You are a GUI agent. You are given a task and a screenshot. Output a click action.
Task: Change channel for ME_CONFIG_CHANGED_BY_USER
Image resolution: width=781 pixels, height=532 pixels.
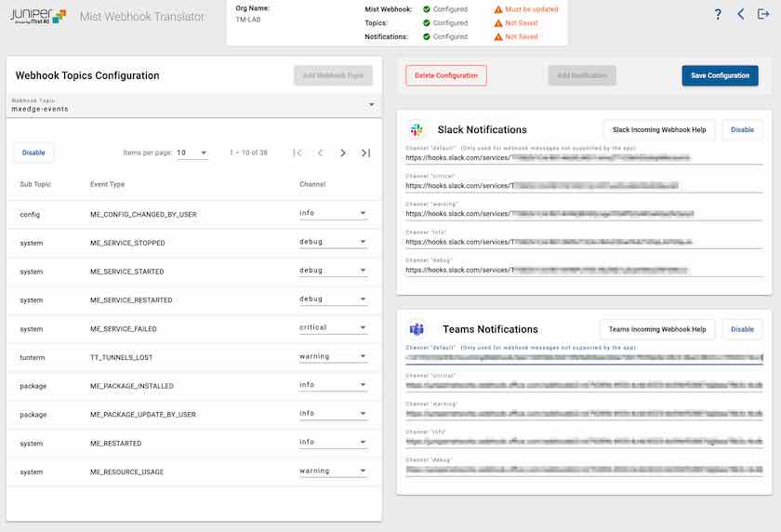[x=333, y=213]
